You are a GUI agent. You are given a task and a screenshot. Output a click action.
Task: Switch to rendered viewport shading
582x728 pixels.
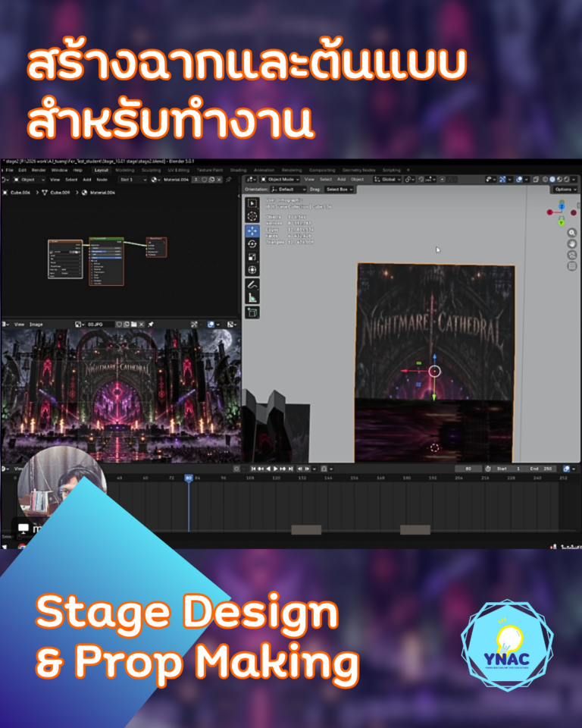click(566, 179)
